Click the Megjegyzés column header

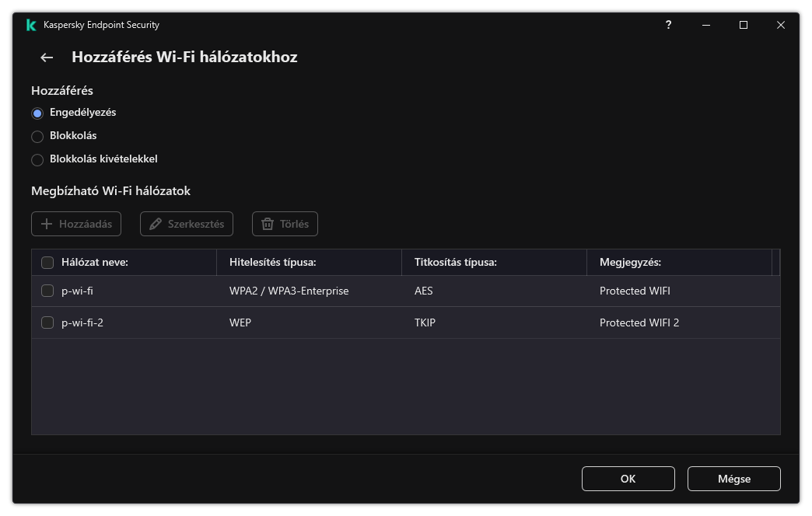(x=630, y=263)
